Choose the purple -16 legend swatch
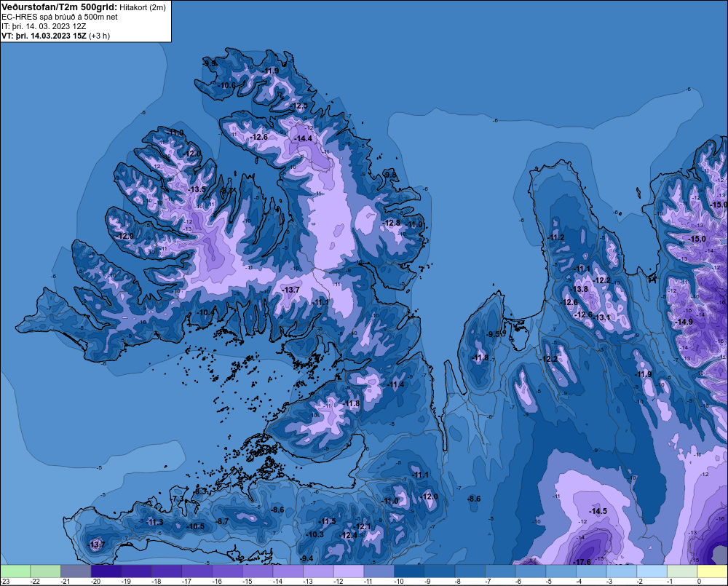This screenshot has width=728, height=586. pos(227,571)
